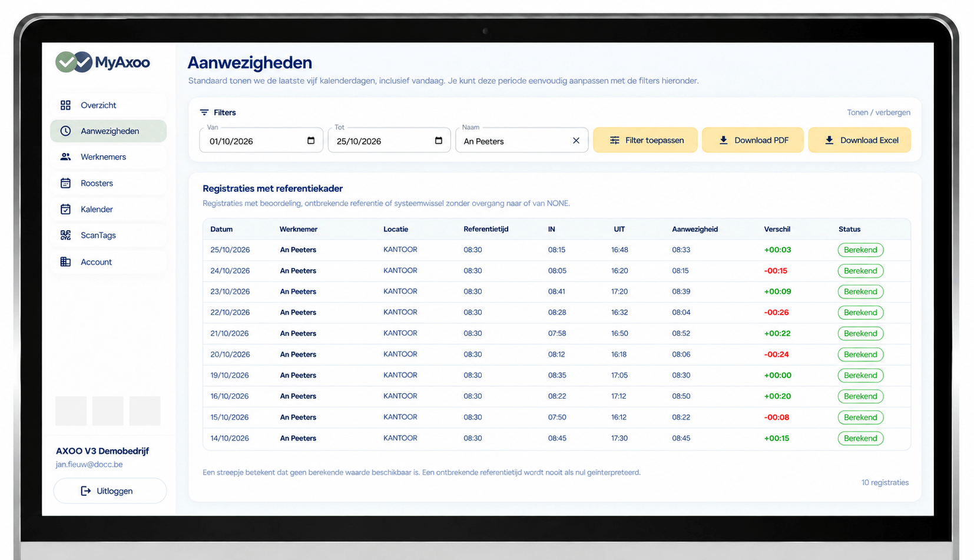Click the MyAxoo logo

(102, 62)
